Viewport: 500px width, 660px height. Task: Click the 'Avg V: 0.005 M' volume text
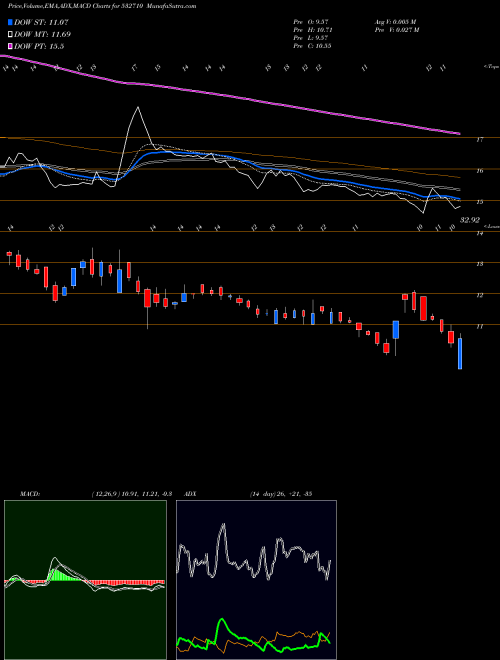click(x=395, y=21)
